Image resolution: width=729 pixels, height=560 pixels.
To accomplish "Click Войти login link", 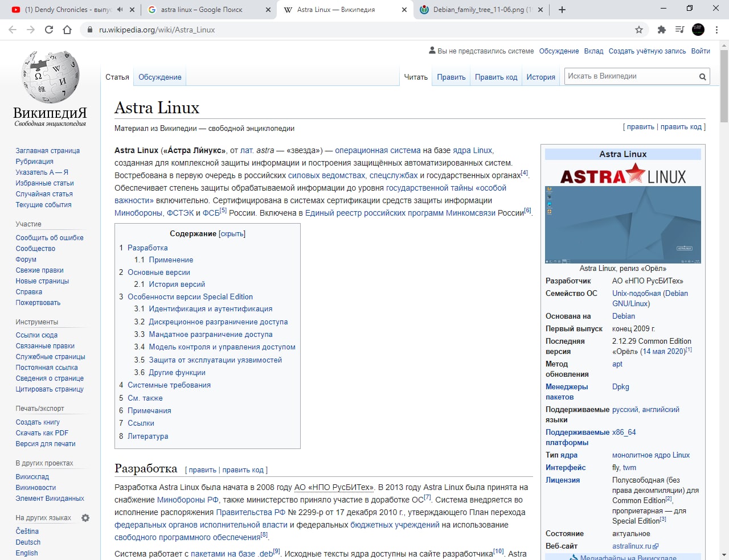I will pos(701,51).
